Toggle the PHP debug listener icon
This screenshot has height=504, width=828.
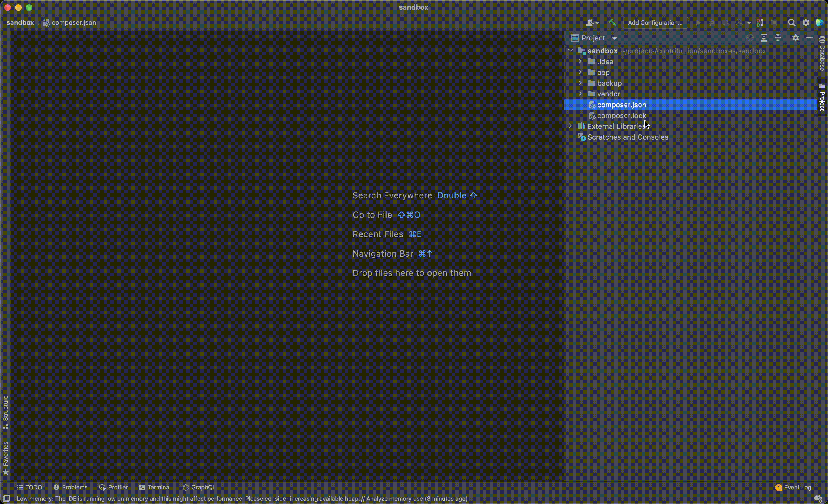point(760,23)
